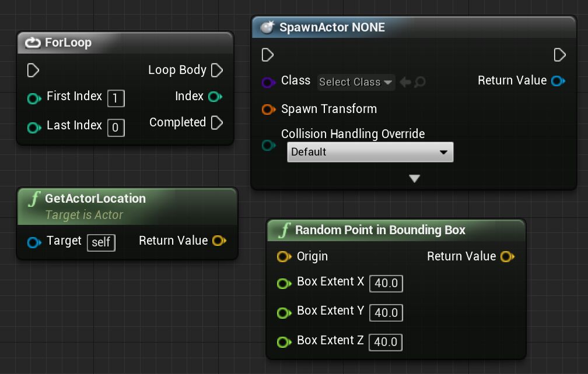Expand the SpawnActor node advanced pins
This screenshot has width=588, height=374.
coord(414,179)
